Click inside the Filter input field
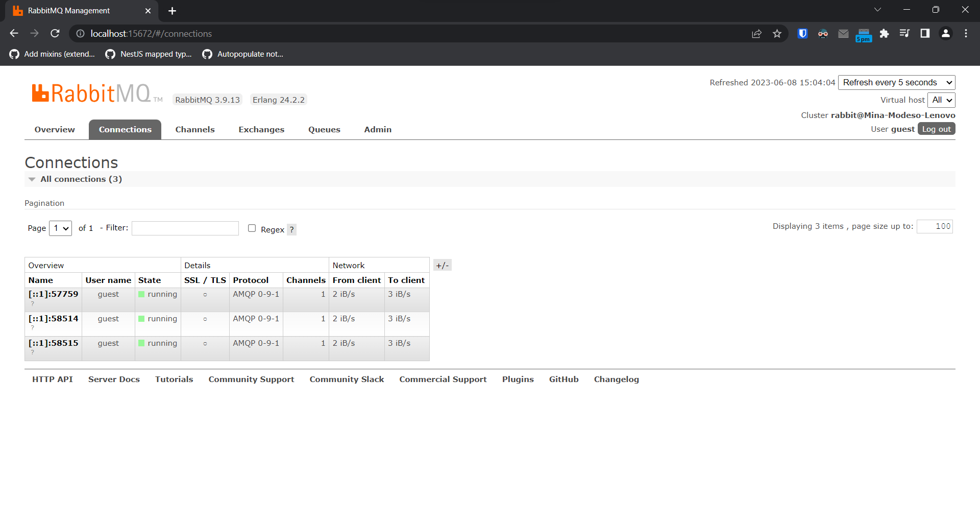 pos(185,228)
